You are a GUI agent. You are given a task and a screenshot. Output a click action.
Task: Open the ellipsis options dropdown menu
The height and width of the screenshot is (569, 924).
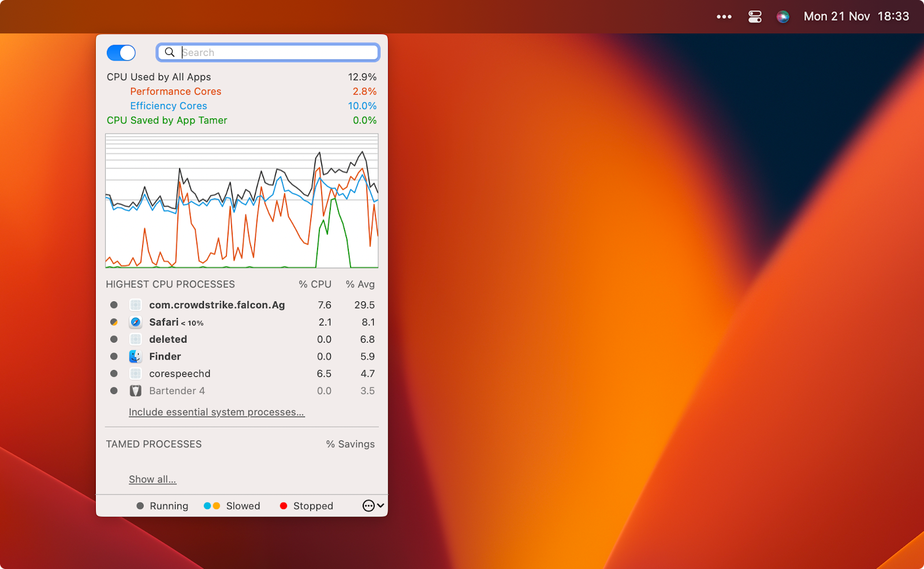tap(372, 506)
